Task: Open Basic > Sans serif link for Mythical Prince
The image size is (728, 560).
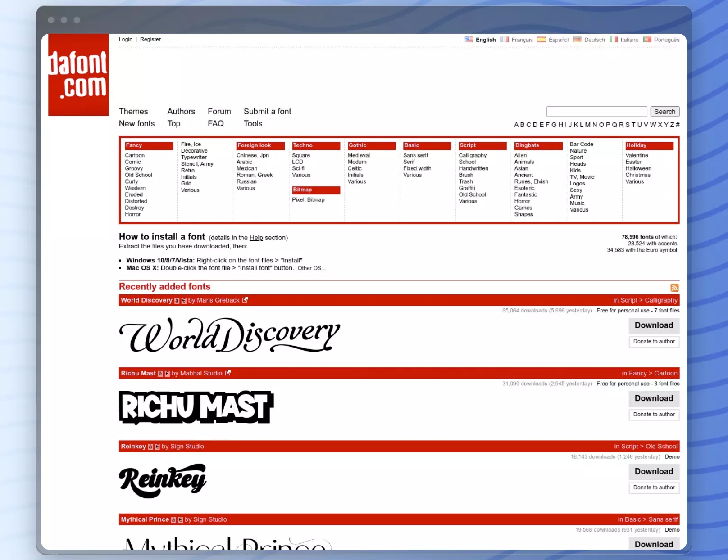Action: click(x=651, y=519)
